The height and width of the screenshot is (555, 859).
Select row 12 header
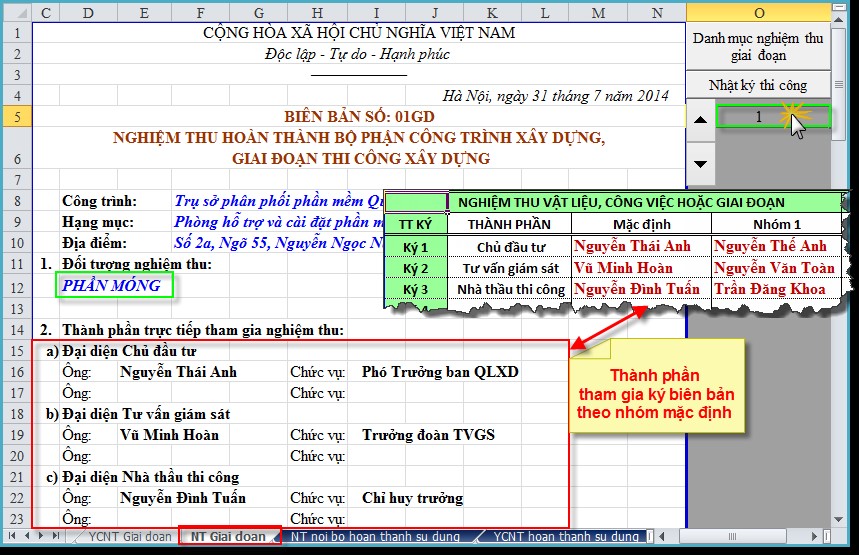[16, 286]
